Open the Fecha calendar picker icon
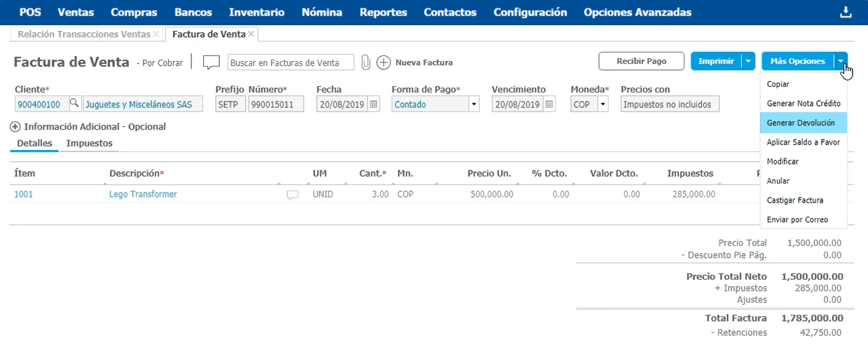The height and width of the screenshot is (347, 868). click(x=374, y=104)
